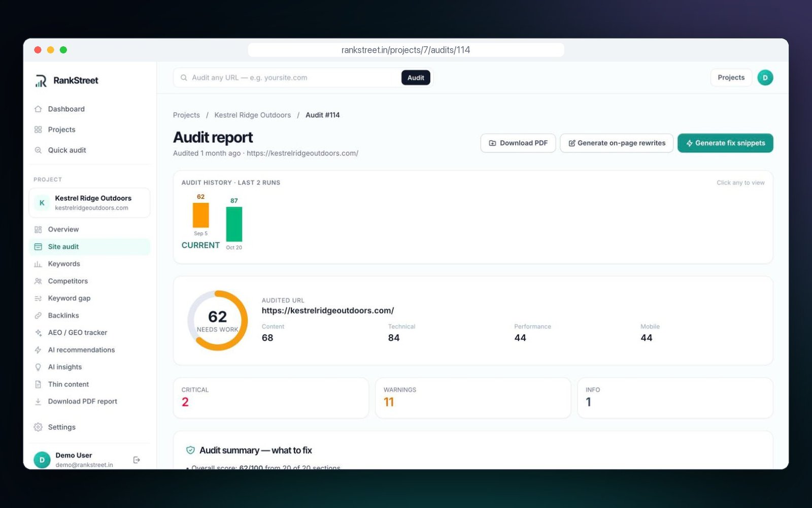The height and width of the screenshot is (508, 812).
Task: Click the AUDIT HISTORY · LAST 2 RUNS label
Action: click(x=231, y=183)
